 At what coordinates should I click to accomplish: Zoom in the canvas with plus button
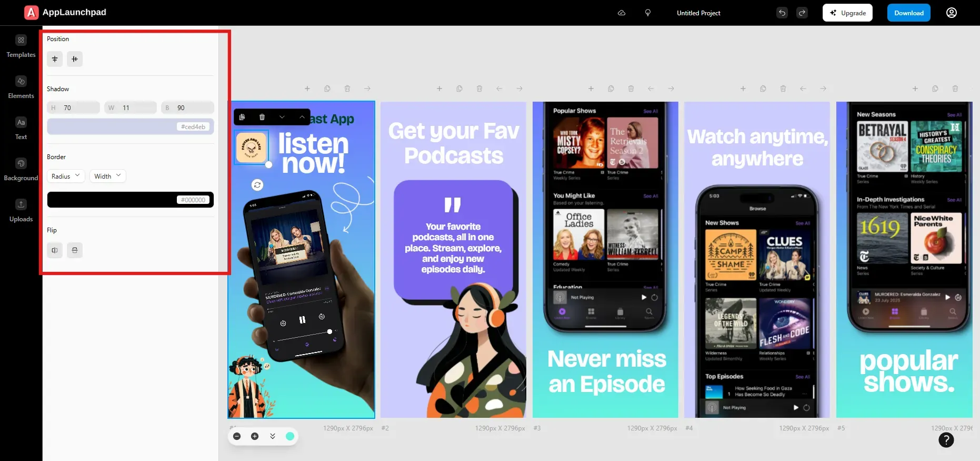[255, 436]
